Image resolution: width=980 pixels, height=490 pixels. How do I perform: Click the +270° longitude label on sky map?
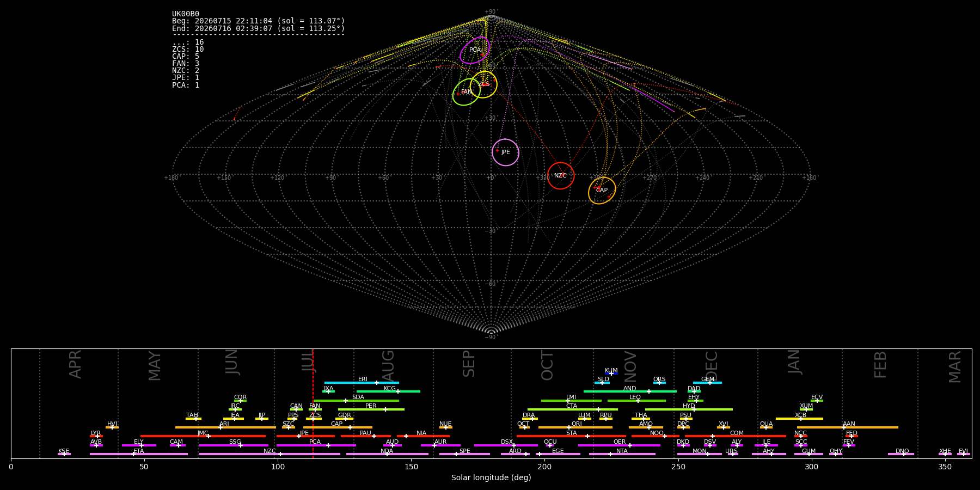point(649,177)
